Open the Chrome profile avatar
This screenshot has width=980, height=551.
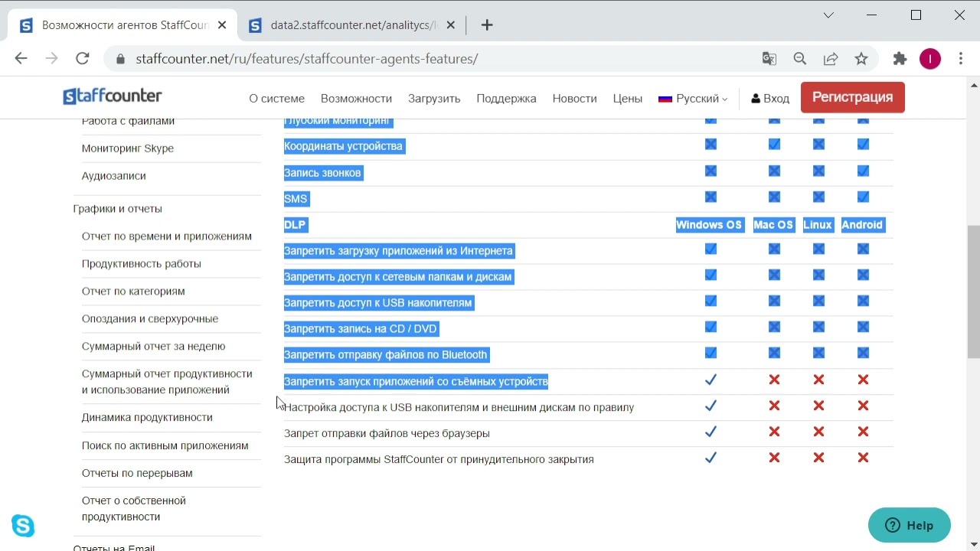point(930,59)
